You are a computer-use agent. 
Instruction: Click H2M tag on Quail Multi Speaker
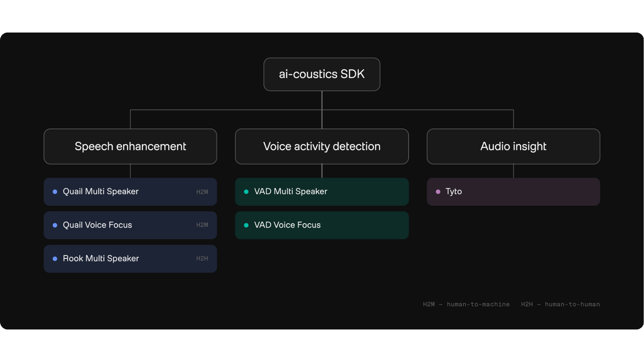[x=202, y=192]
